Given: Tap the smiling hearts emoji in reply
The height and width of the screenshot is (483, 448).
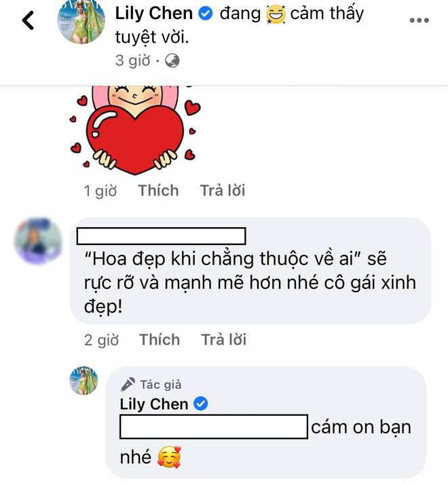Looking at the screenshot, I should click(x=169, y=457).
